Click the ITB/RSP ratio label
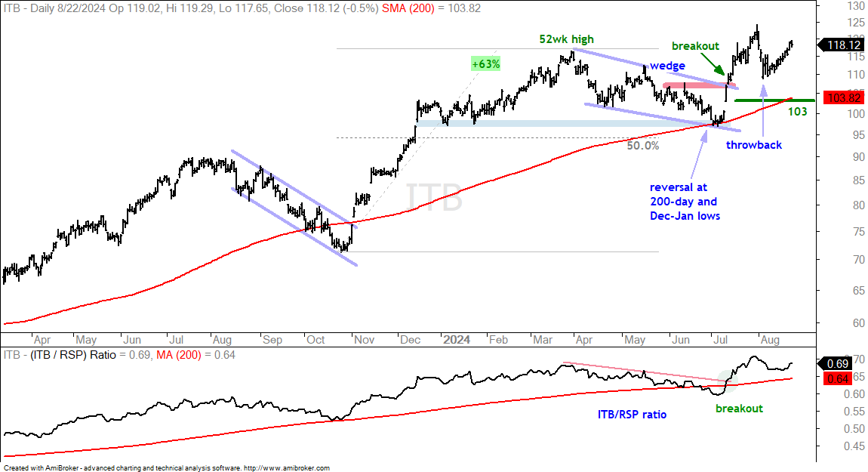The image size is (868, 472). point(632,415)
